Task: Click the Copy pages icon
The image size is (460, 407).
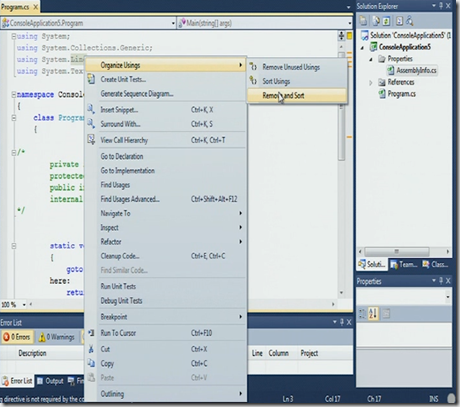Action: point(91,363)
